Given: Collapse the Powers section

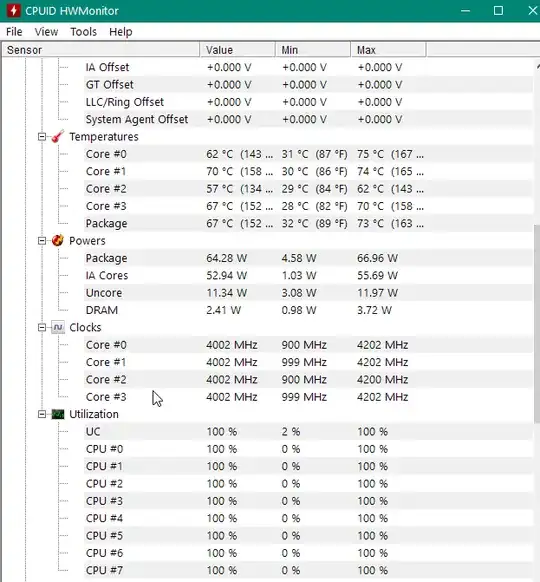Looking at the screenshot, I should point(42,241).
